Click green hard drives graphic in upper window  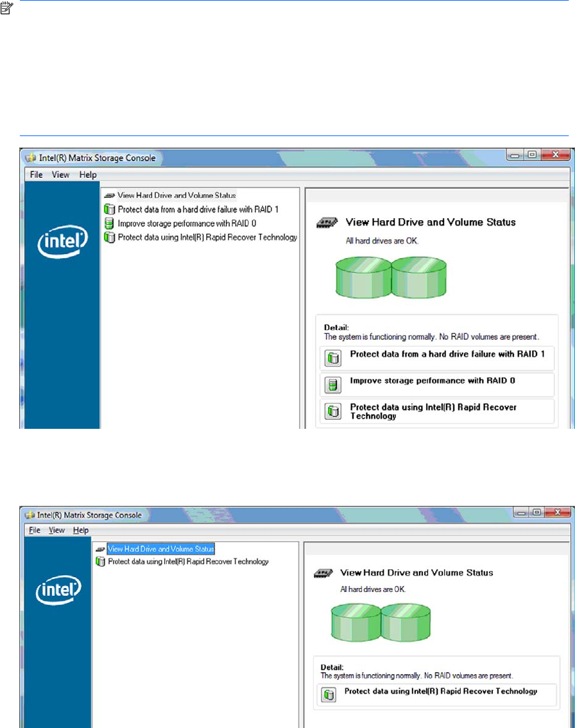pyautogui.click(x=391, y=277)
